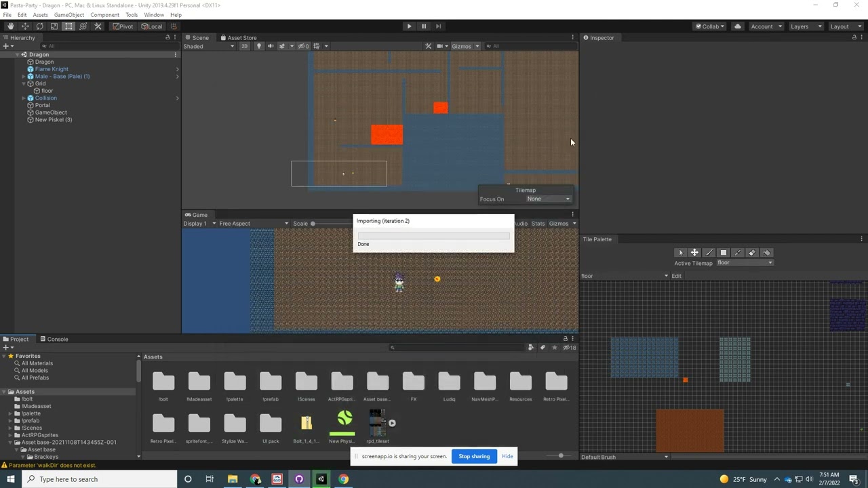868x488 pixels.
Task: Switch to the Console tab
Action: 54,339
